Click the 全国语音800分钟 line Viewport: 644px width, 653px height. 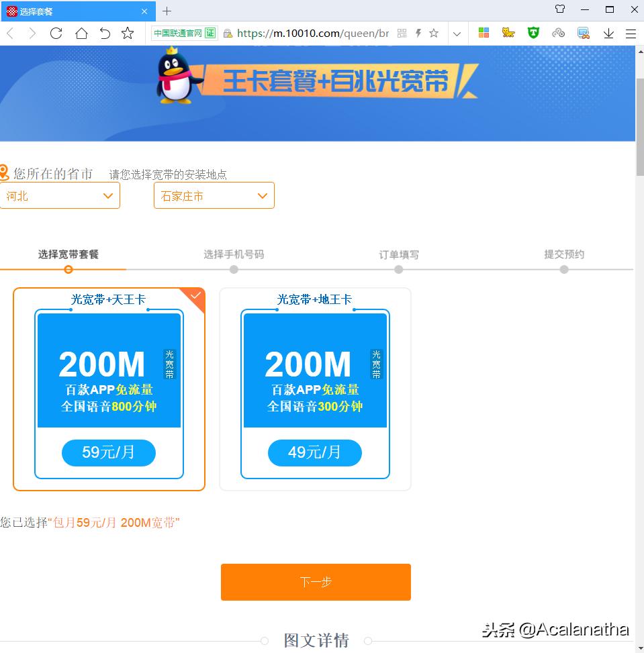coord(109,407)
